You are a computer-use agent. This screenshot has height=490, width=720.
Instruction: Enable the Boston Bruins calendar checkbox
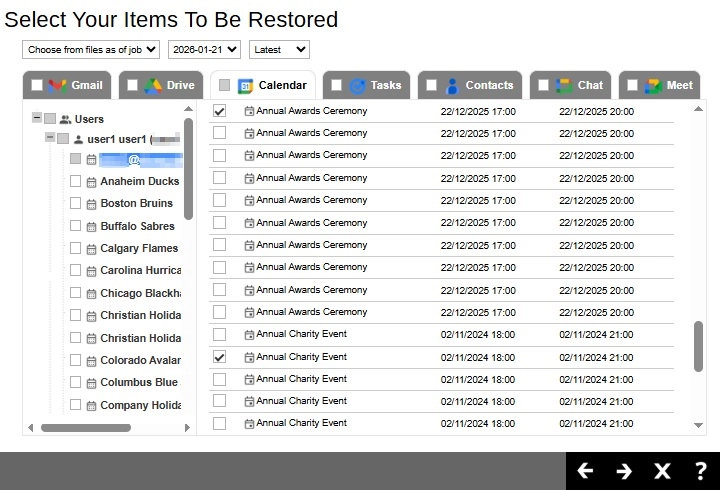(76, 203)
